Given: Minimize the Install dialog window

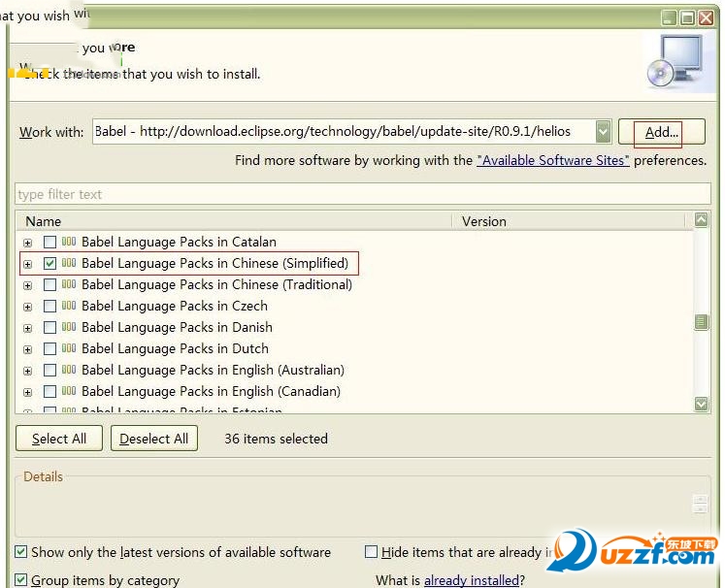Looking at the screenshot, I should click(669, 18).
